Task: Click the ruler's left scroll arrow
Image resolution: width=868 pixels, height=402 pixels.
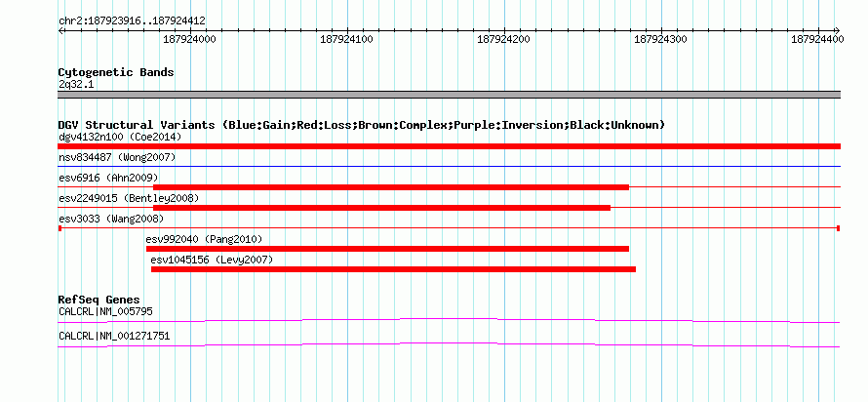Action: (x=60, y=30)
